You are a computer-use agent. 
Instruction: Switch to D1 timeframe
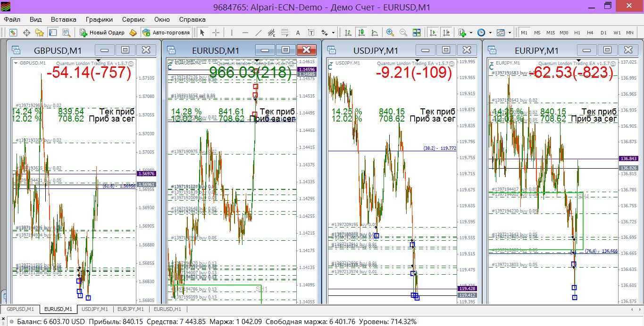coord(603,33)
